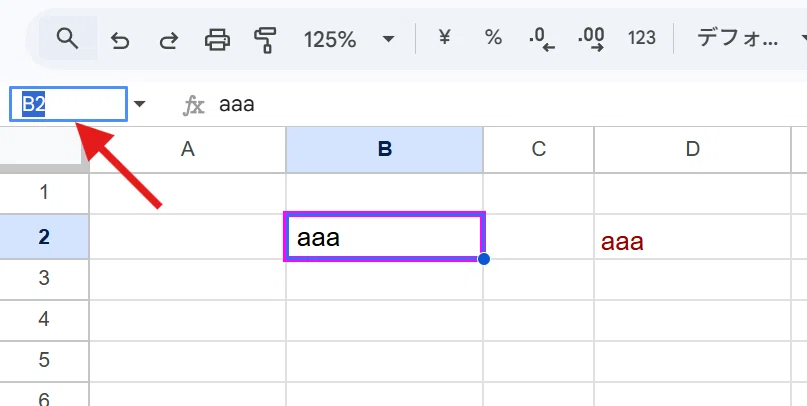Viewport: 807px width, 406px height.
Task: Activate the paint format roller
Action: click(266, 40)
